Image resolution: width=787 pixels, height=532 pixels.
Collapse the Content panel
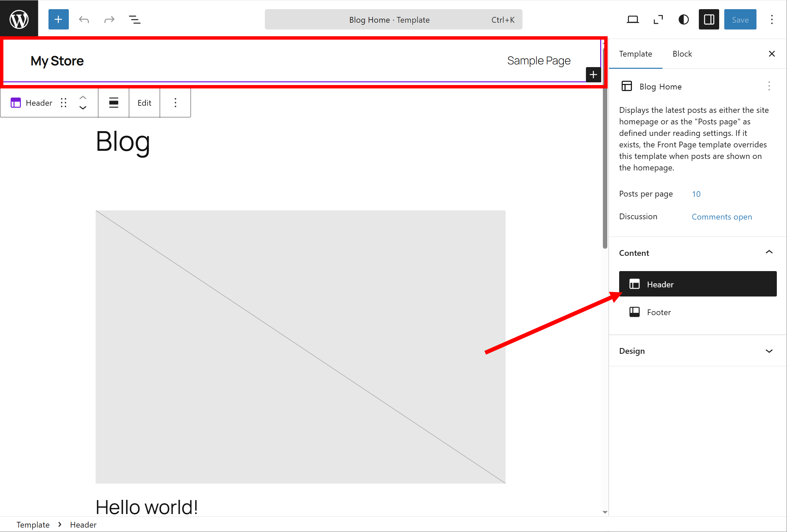pos(769,252)
